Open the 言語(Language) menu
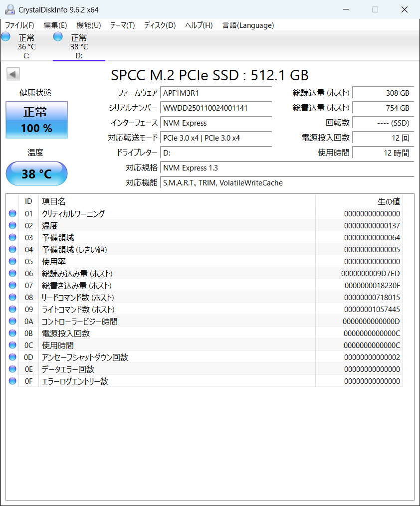The width and height of the screenshot is (420, 506). tap(248, 25)
